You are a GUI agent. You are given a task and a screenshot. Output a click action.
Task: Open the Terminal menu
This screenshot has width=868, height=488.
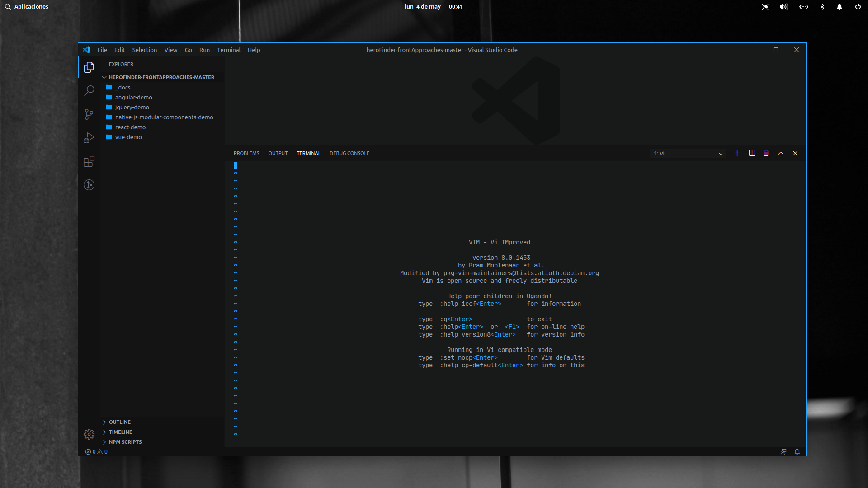[228, 50]
